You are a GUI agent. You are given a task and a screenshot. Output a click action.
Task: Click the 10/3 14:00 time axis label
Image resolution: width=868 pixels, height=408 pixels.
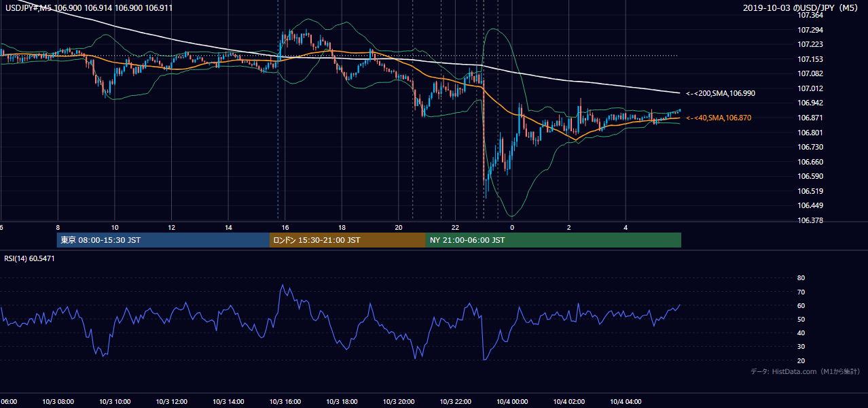coord(228,402)
